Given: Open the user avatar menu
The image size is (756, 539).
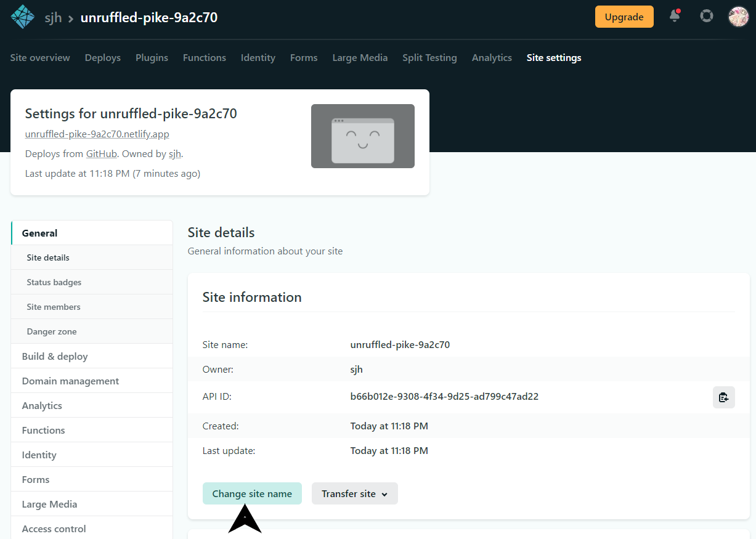Looking at the screenshot, I should point(738,16).
